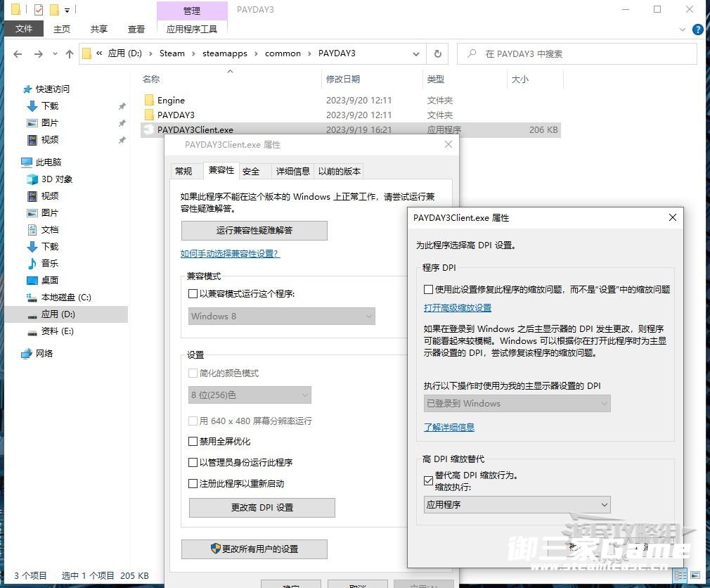The width and height of the screenshot is (710, 588).
Task: Click the refresh button beside address bar
Action: [x=438, y=53]
